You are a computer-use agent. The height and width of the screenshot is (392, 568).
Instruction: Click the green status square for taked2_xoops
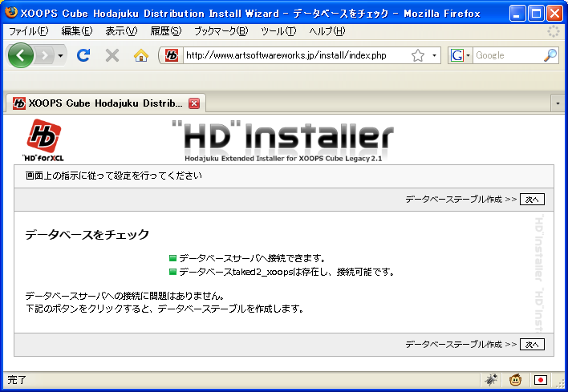click(172, 272)
